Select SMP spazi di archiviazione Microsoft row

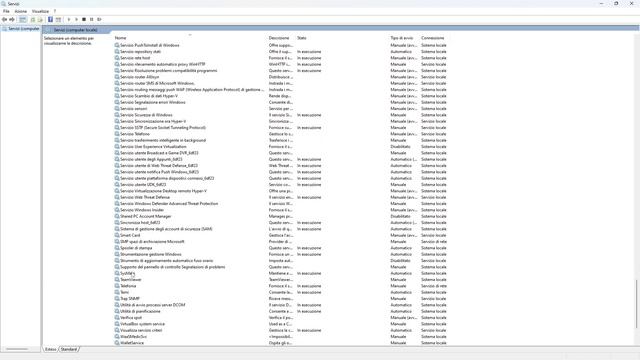click(281, 242)
